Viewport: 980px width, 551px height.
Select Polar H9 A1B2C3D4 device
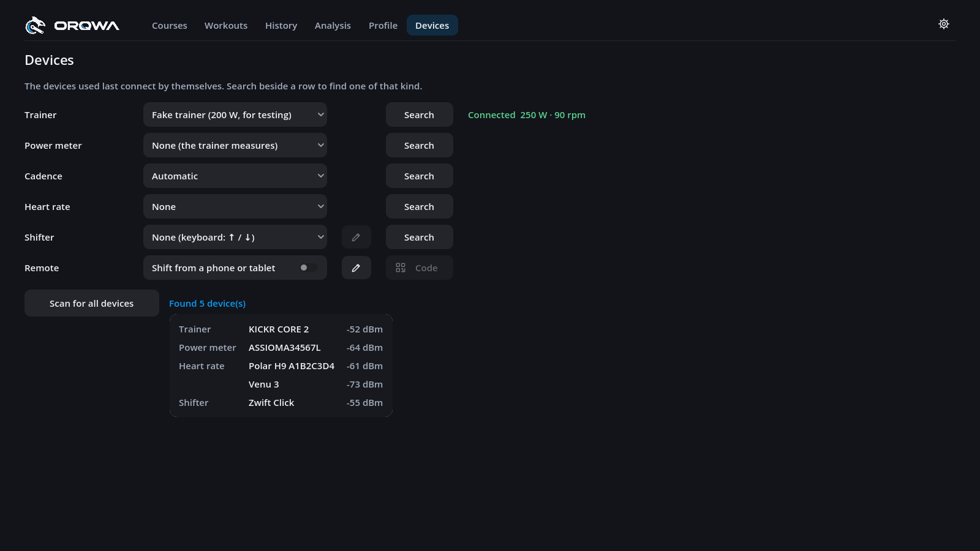(292, 366)
